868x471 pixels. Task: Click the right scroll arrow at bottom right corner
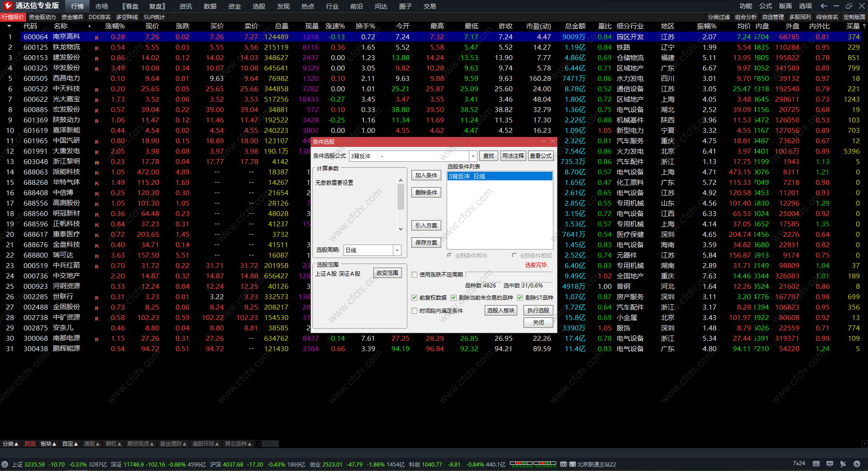point(864,444)
